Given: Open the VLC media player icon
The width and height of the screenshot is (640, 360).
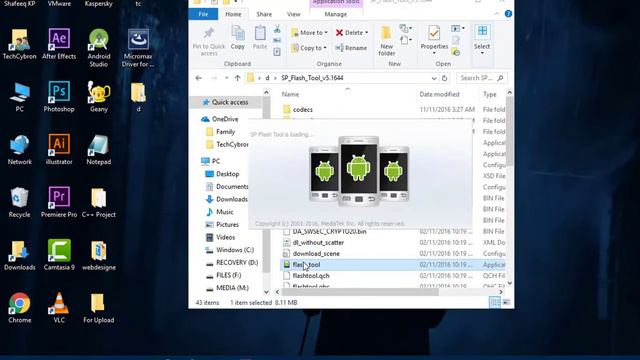Looking at the screenshot, I should (x=59, y=308).
